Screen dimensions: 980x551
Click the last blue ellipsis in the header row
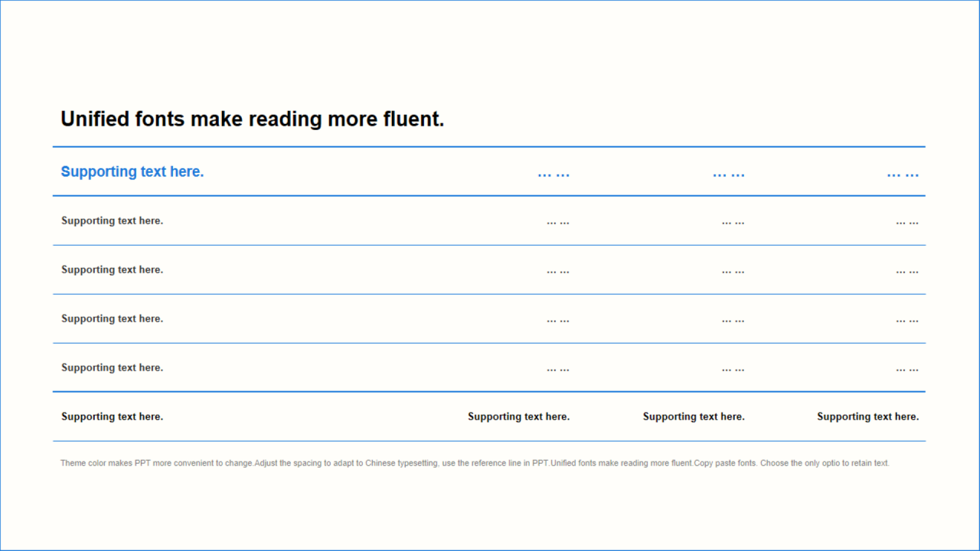903,174
